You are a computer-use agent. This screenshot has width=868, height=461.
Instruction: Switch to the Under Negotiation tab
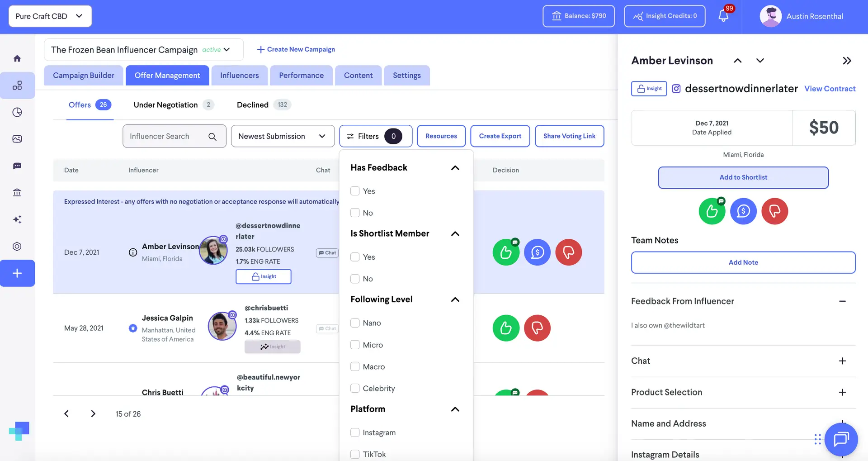166,105
